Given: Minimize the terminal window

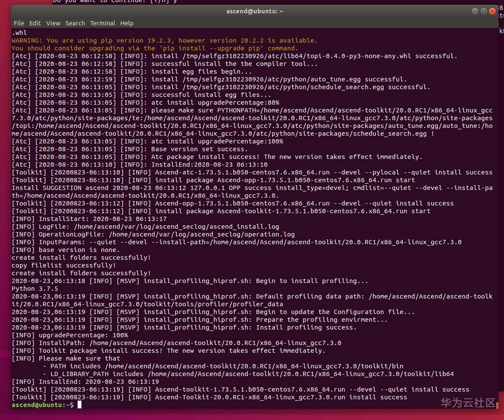Looking at the screenshot, I should [475, 11].
